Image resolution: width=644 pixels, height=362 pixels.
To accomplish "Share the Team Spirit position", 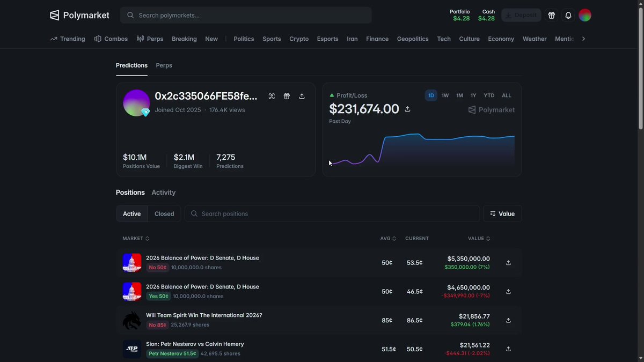I will click(508, 320).
